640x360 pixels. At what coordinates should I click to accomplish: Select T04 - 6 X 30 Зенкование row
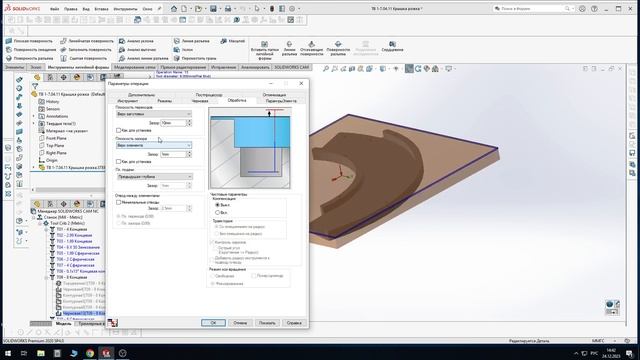(78, 247)
